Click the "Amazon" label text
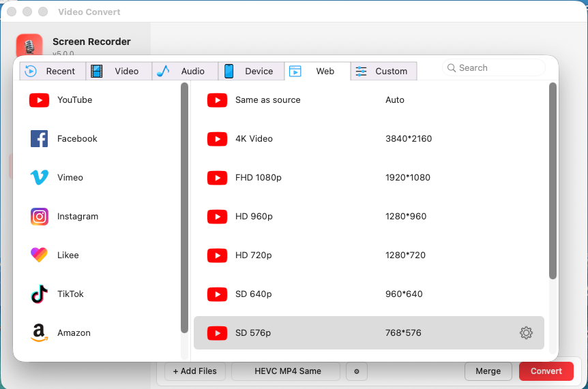Viewport: 588px width, 389px height. [74, 333]
